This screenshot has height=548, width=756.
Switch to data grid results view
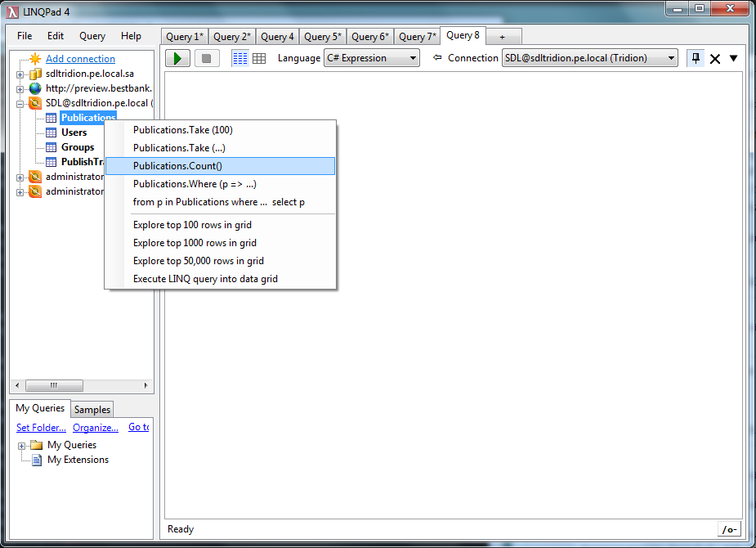(x=259, y=58)
